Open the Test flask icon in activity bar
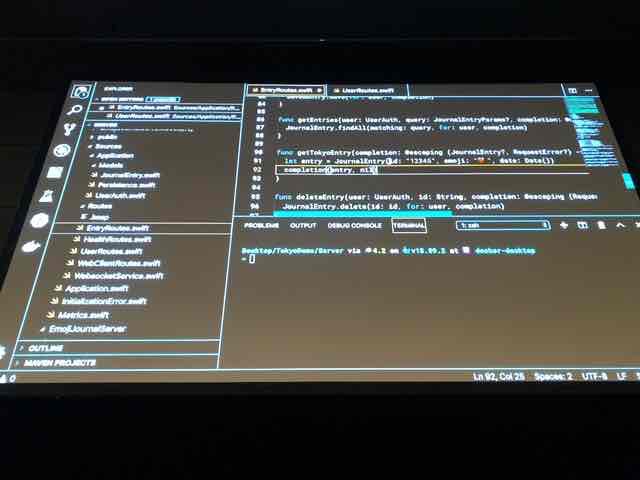 tap(47, 196)
